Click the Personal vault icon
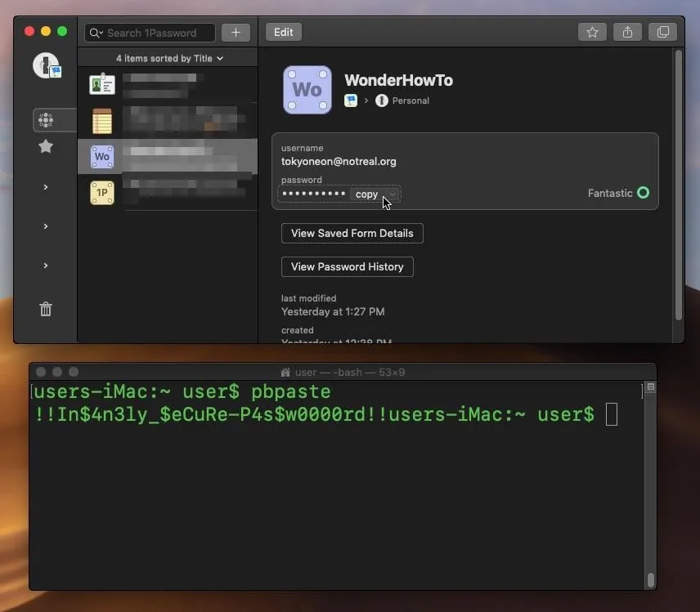This screenshot has width=700, height=612. pos(382,101)
